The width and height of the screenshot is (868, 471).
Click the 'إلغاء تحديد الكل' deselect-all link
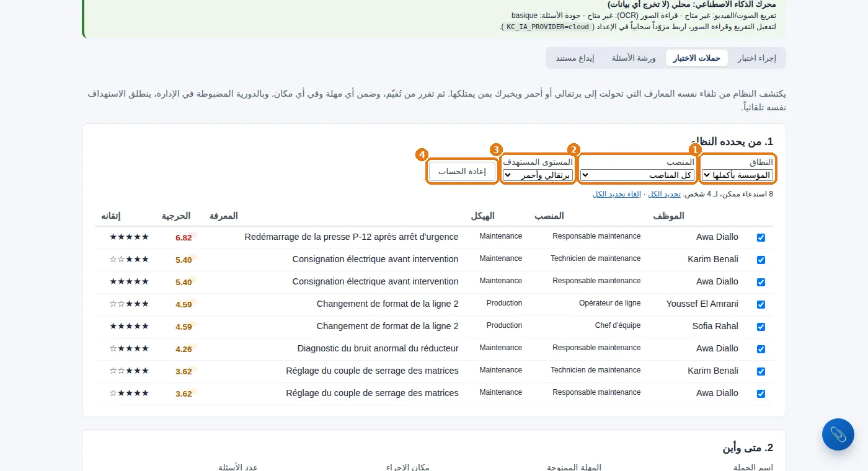tap(617, 194)
